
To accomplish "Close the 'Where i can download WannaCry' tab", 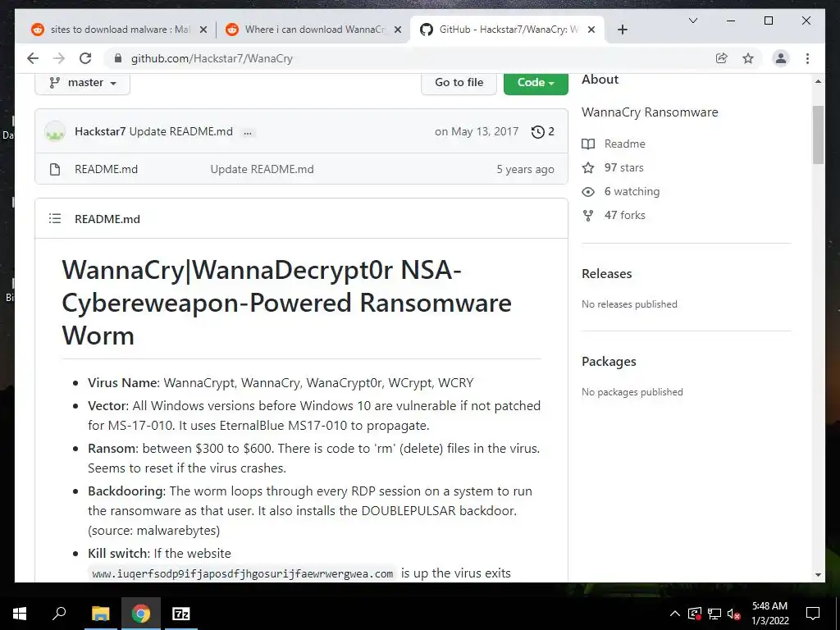I will coord(398,30).
